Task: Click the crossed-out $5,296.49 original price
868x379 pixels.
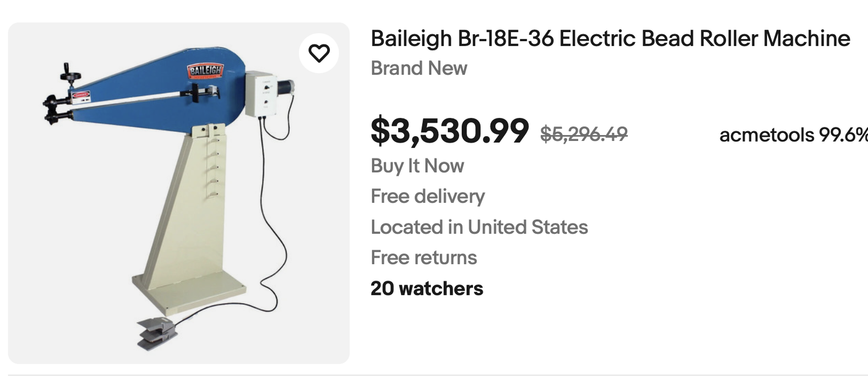Action: pos(584,133)
